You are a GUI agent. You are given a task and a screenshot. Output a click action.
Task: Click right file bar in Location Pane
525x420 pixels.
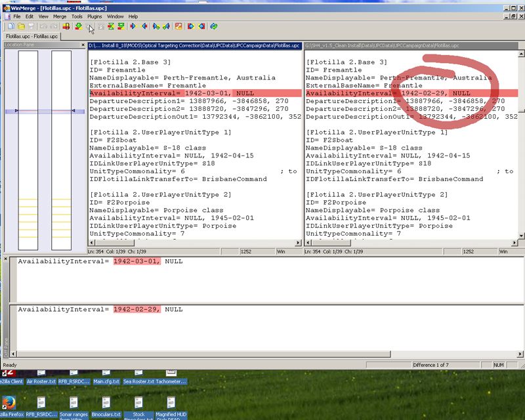coord(62,150)
